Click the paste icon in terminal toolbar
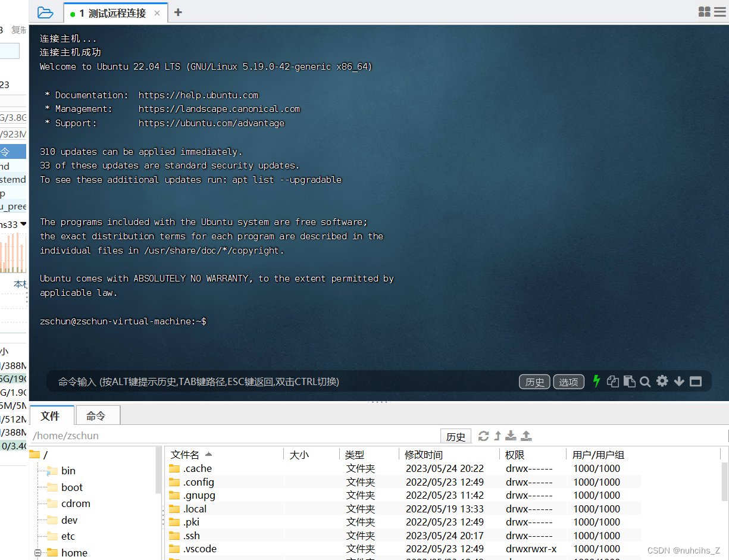Viewport: 729px width, 560px height. (x=630, y=381)
